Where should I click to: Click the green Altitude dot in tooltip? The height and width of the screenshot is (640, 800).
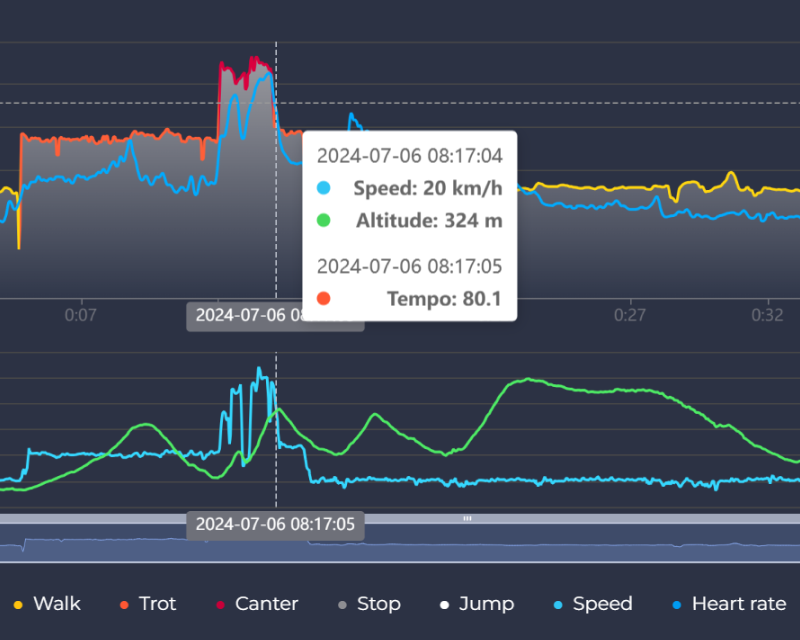point(323,220)
